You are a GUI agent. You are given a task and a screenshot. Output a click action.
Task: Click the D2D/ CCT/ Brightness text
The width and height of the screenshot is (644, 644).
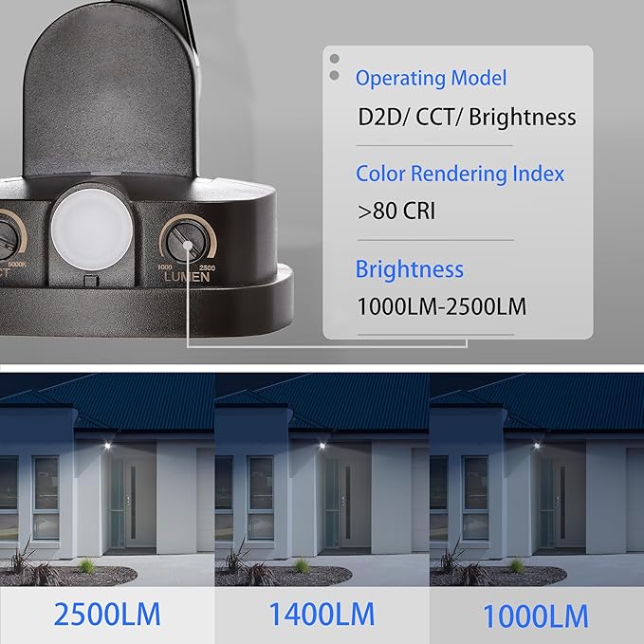click(467, 118)
